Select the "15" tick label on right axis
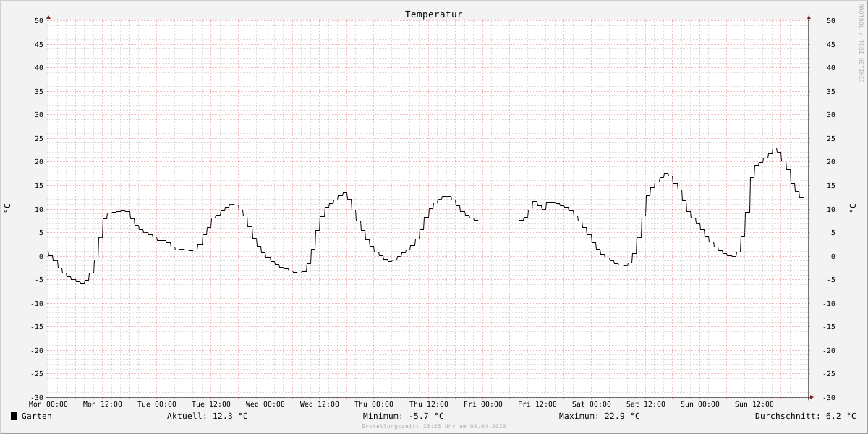 831,185
